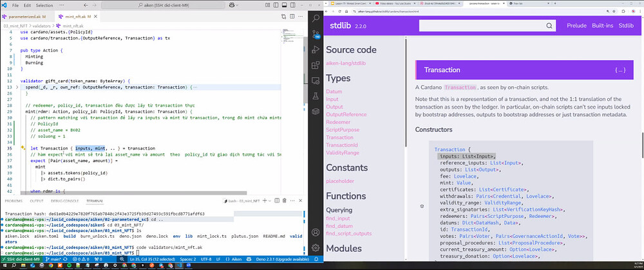Click synchronize changes icon in status bar
This screenshot has width=644, height=270.
[x=66, y=259]
